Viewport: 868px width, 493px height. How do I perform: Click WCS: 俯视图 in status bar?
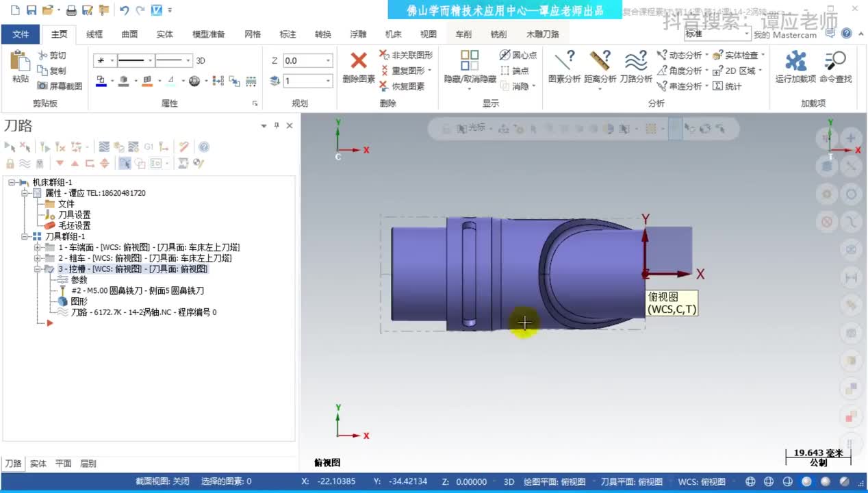tap(702, 481)
